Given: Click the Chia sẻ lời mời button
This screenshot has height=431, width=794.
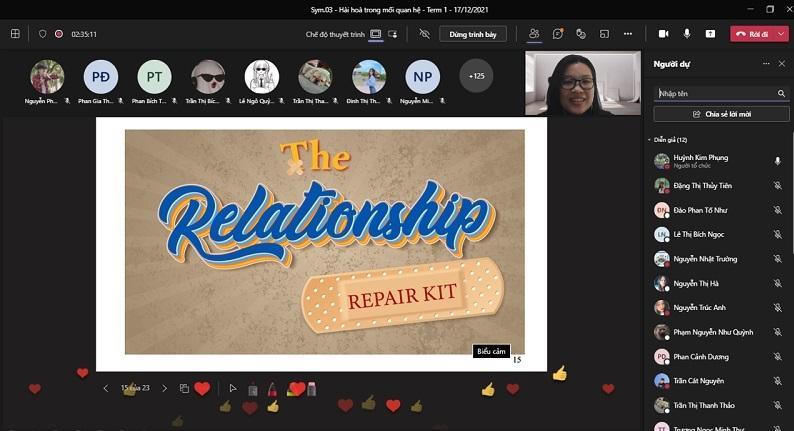Looking at the screenshot, I should pyautogui.click(x=720, y=114).
